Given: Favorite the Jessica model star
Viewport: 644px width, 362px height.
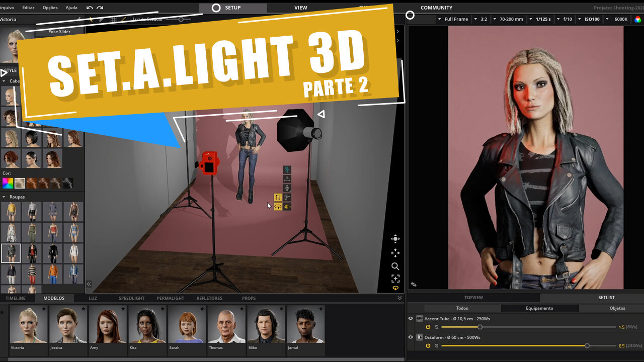Looking at the screenshot, I should pos(84,309).
